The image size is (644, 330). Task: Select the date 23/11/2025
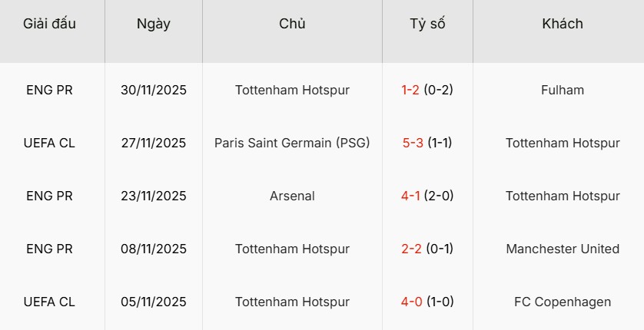(154, 196)
